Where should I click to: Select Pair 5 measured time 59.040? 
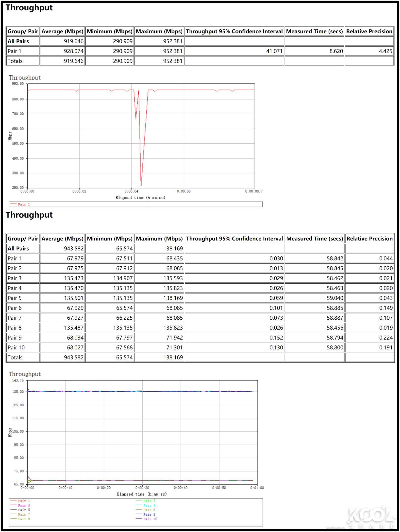335,298
